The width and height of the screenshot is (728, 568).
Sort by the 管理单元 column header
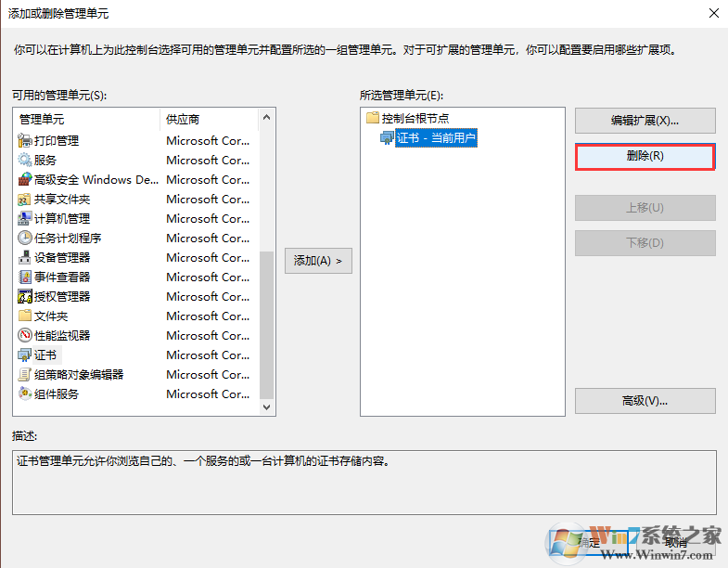click(x=87, y=120)
